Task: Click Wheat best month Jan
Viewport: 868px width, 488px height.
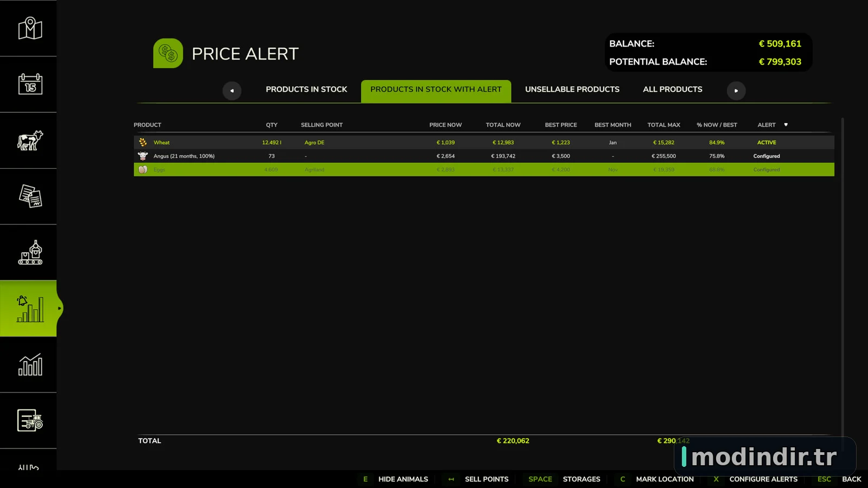Action: coord(613,143)
